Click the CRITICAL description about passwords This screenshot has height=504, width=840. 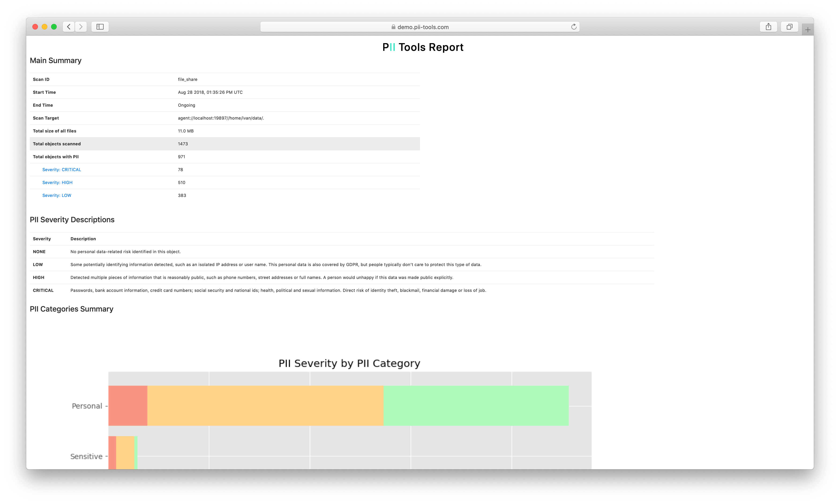[278, 290]
